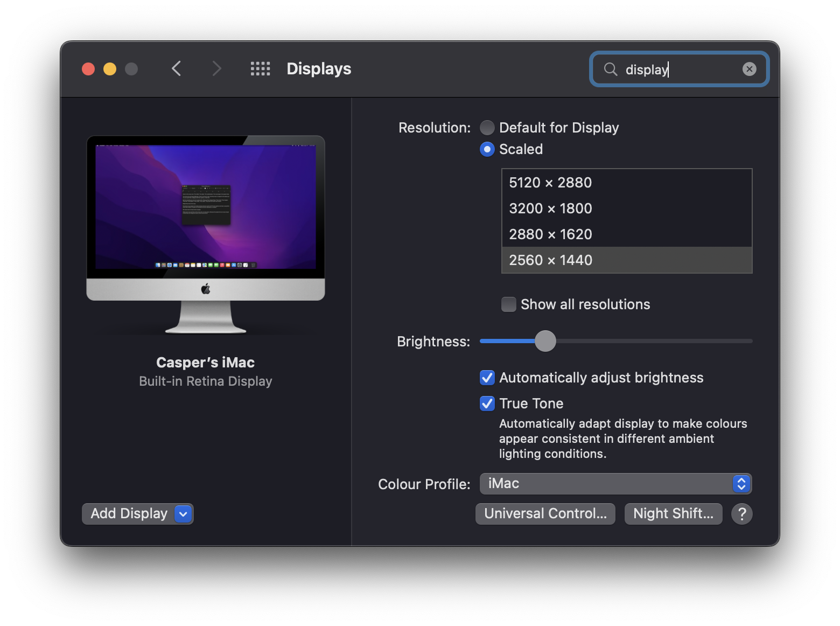Open help with the question mark button
The height and width of the screenshot is (626, 840).
pos(741,514)
